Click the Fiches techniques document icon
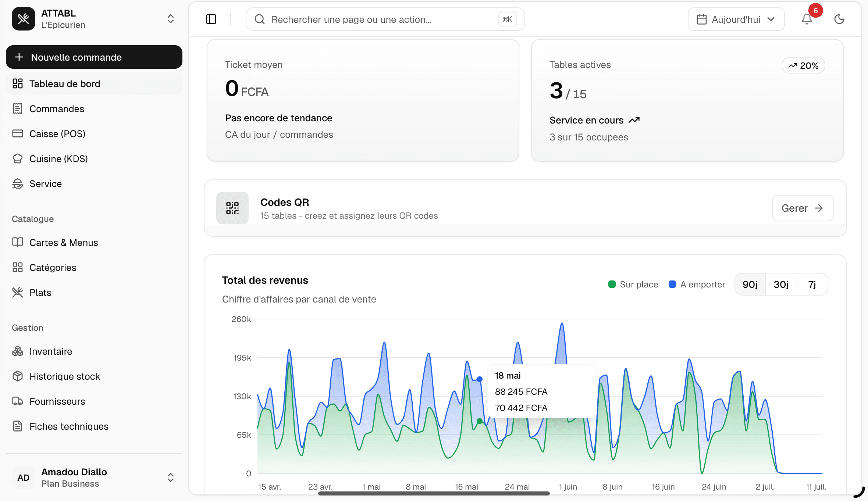Viewport: 868px width, 501px height. (18, 426)
